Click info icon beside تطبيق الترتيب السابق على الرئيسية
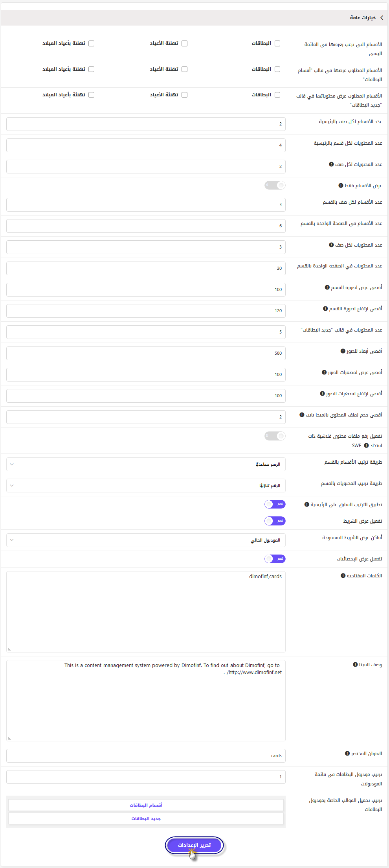The image size is (389, 868). 306,505
